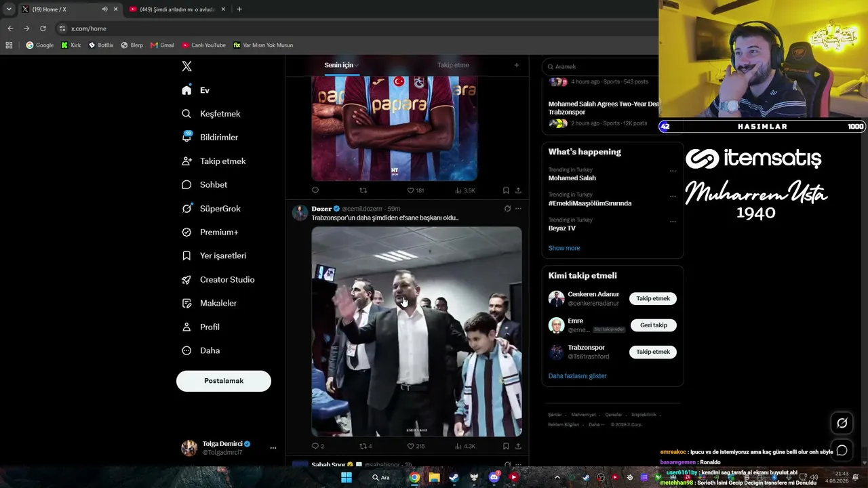Click the Postalamak post button
Image resolution: width=868 pixels, height=488 pixels.
224,381
